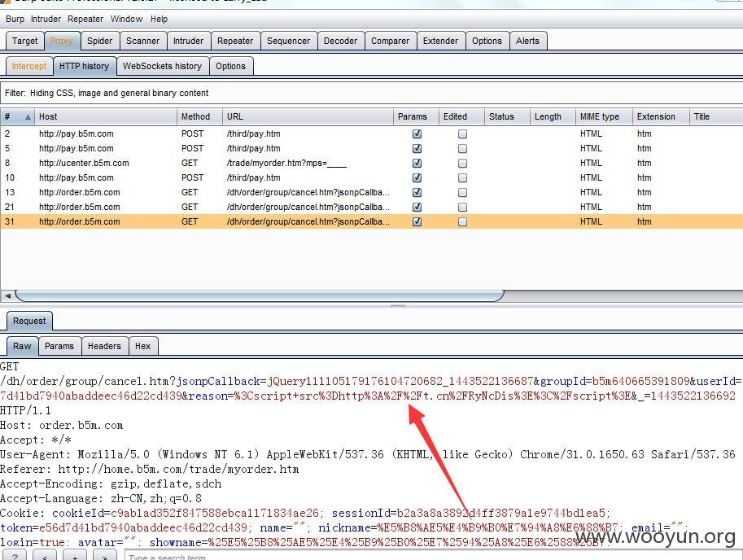Open the Burp menu
The image size is (743, 560).
click(x=15, y=19)
